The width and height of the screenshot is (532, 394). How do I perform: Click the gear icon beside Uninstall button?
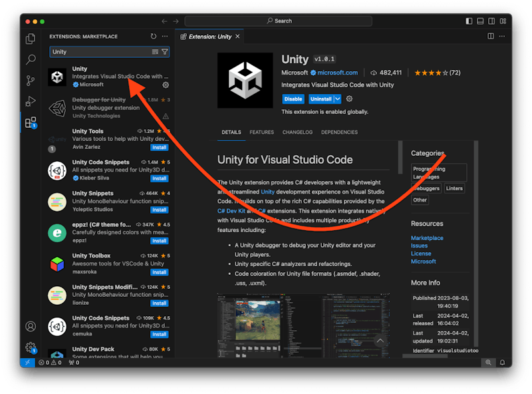pos(350,98)
